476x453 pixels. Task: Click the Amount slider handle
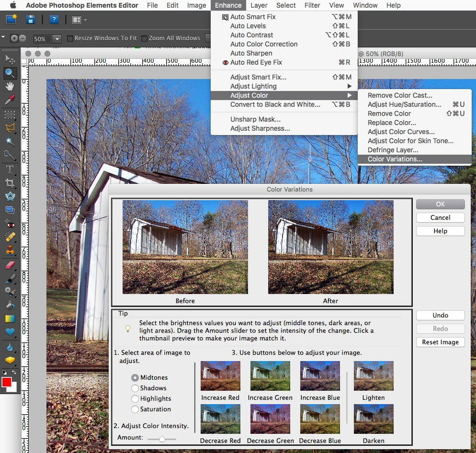point(162,439)
